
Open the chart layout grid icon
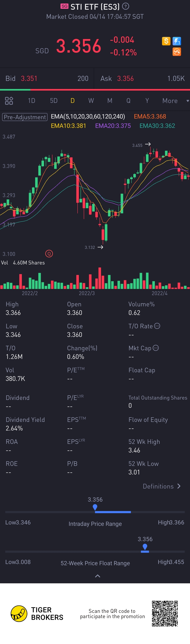pyautogui.click(x=9, y=101)
